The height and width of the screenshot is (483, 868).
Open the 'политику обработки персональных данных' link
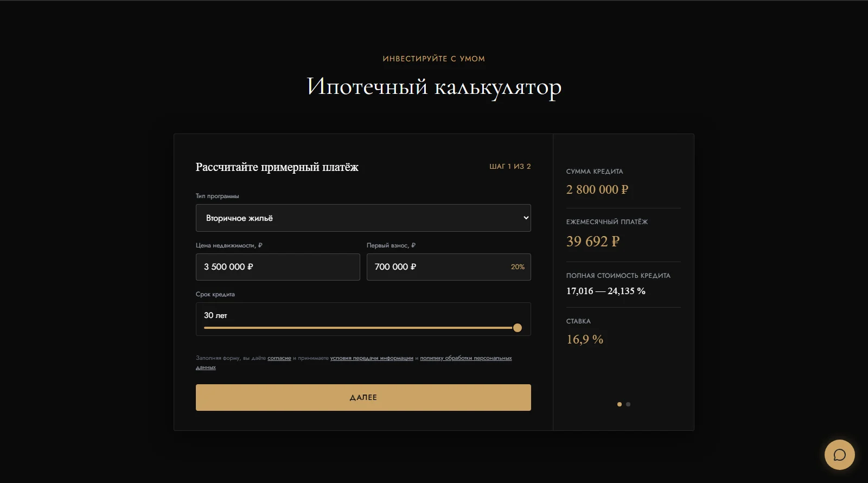coord(466,358)
